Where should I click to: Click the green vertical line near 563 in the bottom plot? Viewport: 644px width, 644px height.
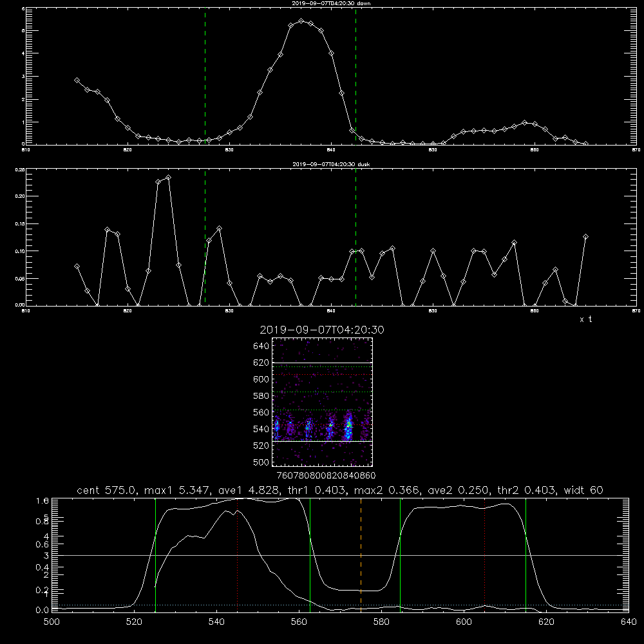click(310, 554)
